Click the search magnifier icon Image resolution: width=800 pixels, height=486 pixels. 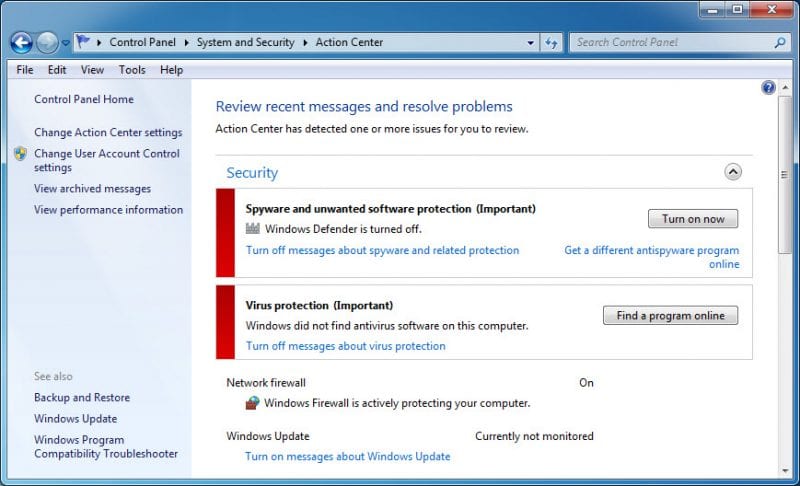coord(780,43)
